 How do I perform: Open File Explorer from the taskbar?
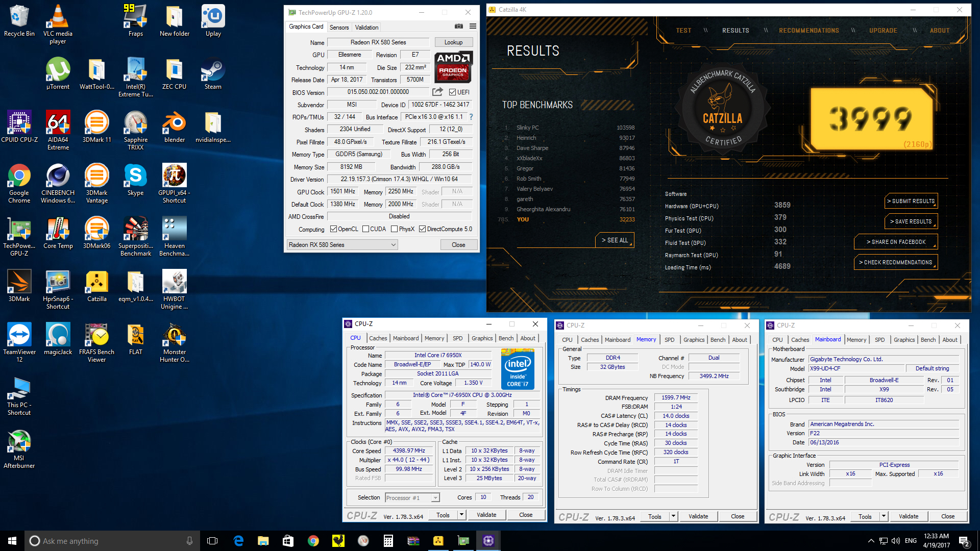(x=263, y=541)
